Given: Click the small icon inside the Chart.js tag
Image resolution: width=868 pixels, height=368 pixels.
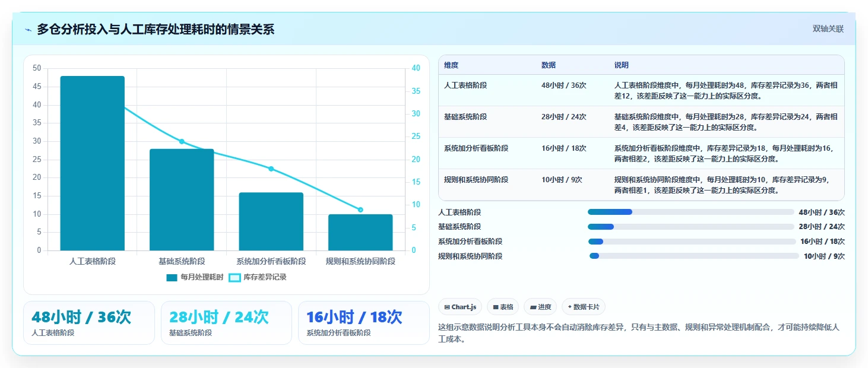Looking at the screenshot, I should (x=447, y=307).
